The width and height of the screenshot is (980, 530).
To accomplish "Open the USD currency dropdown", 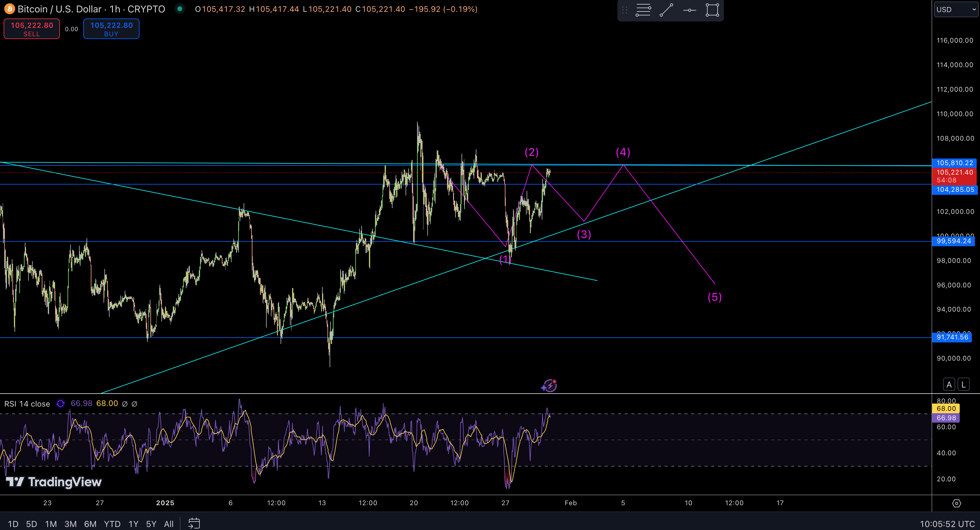I will click(956, 9).
